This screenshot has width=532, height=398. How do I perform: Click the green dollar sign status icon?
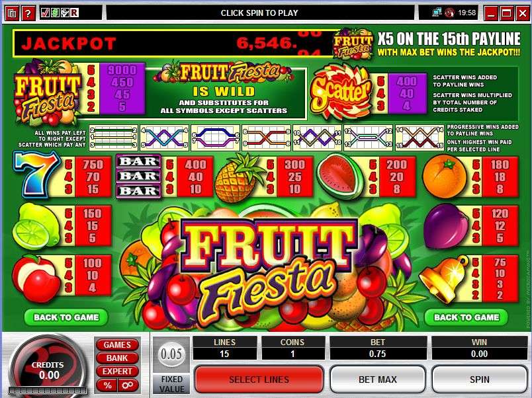(55, 13)
